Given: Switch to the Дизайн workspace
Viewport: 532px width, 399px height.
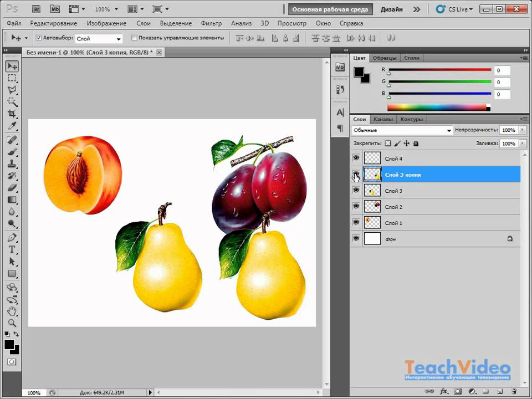Looking at the screenshot, I should coord(392,9).
